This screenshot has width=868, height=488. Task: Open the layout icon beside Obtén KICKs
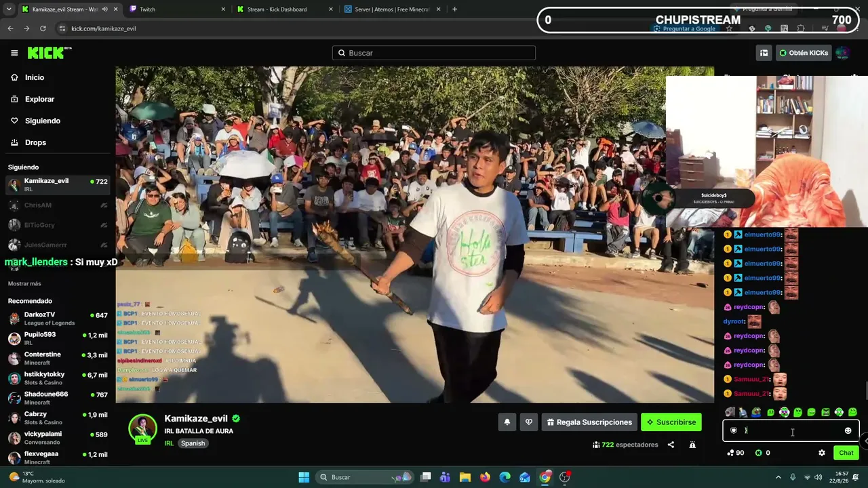click(764, 53)
